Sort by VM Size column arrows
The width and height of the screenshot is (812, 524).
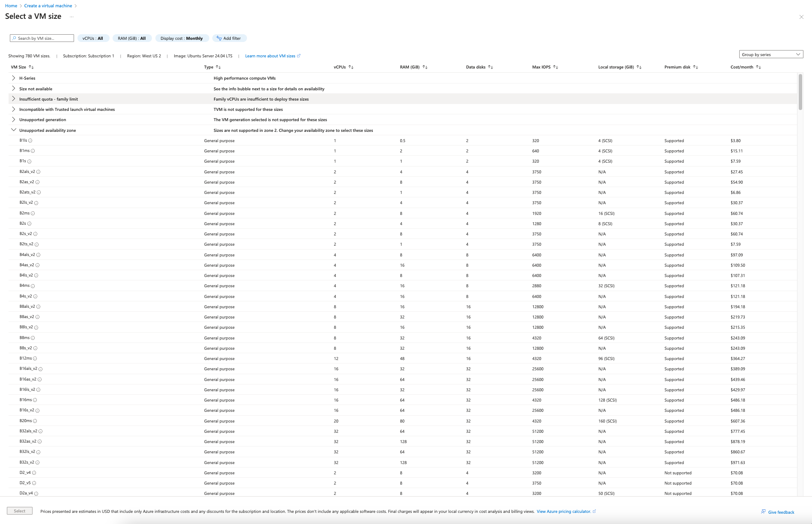[x=31, y=67]
